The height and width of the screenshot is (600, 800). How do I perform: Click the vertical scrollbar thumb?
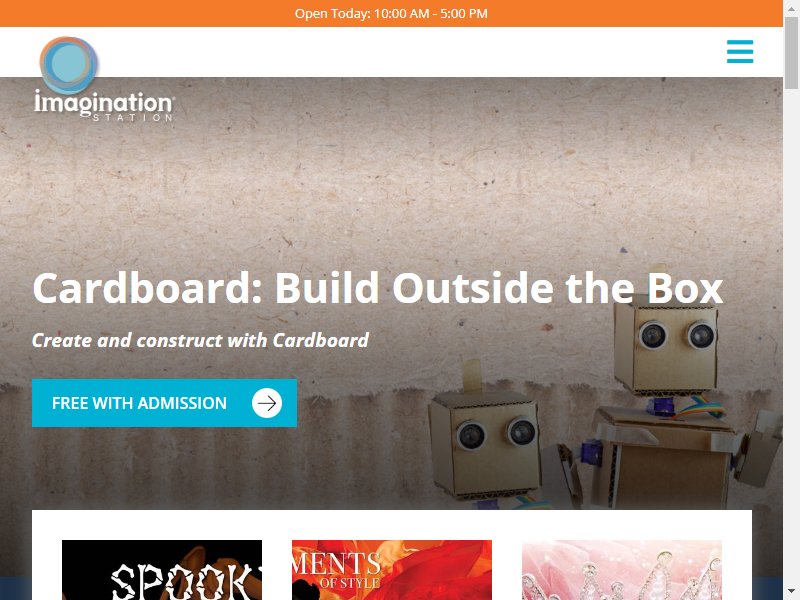tap(791, 53)
